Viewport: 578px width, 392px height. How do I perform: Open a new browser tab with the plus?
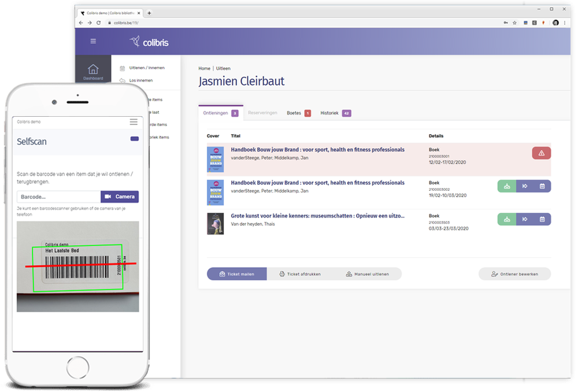(x=149, y=13)
